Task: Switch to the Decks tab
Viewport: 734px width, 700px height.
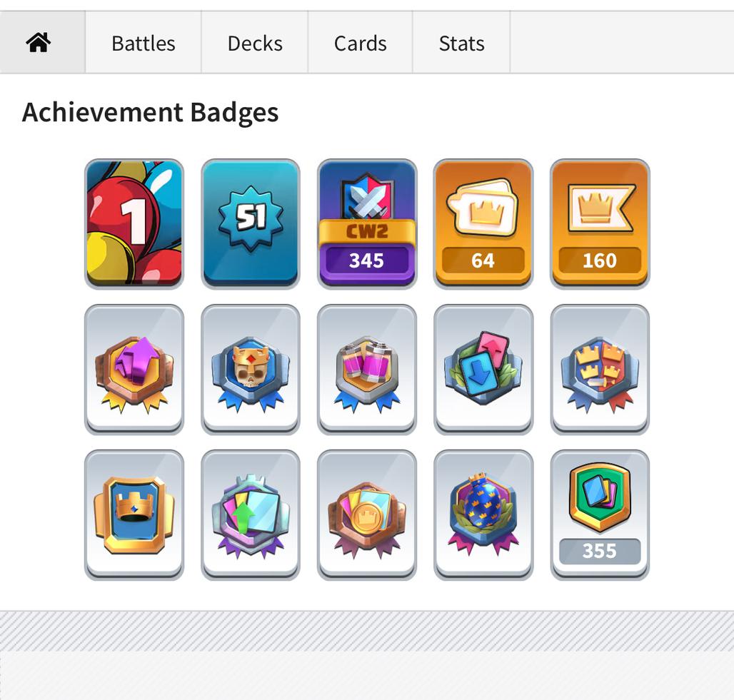Action: pos(255,43)
